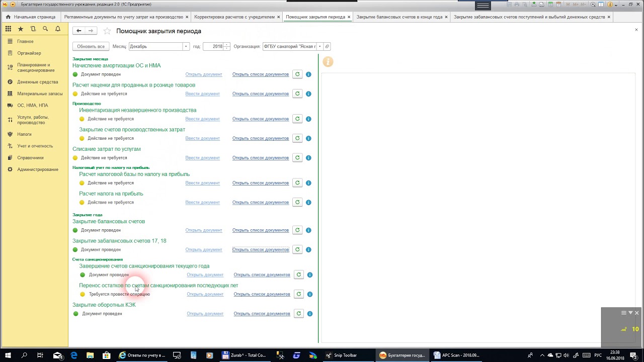Open Windows notification center icon
The image size is (644, 362).
[633, 355]
